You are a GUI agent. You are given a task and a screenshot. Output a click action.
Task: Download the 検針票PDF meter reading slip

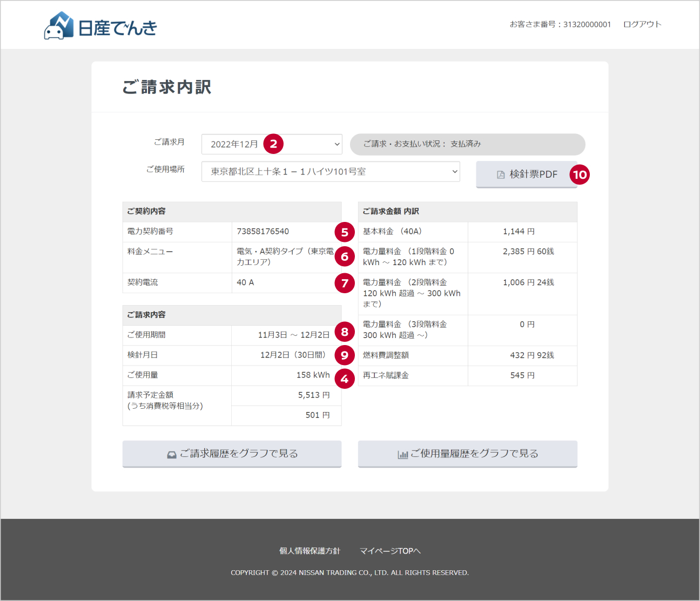click(x=526, y=174)
